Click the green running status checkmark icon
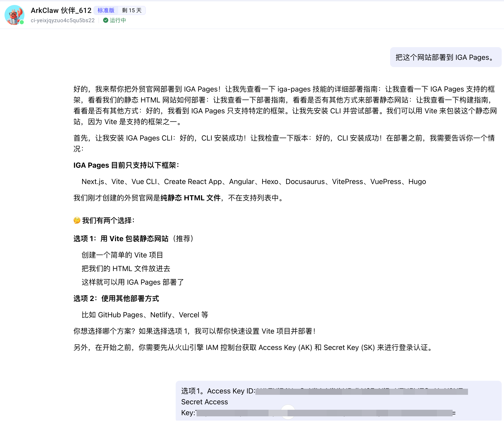This screenshot has width=504, height=422. pos(105,20)
